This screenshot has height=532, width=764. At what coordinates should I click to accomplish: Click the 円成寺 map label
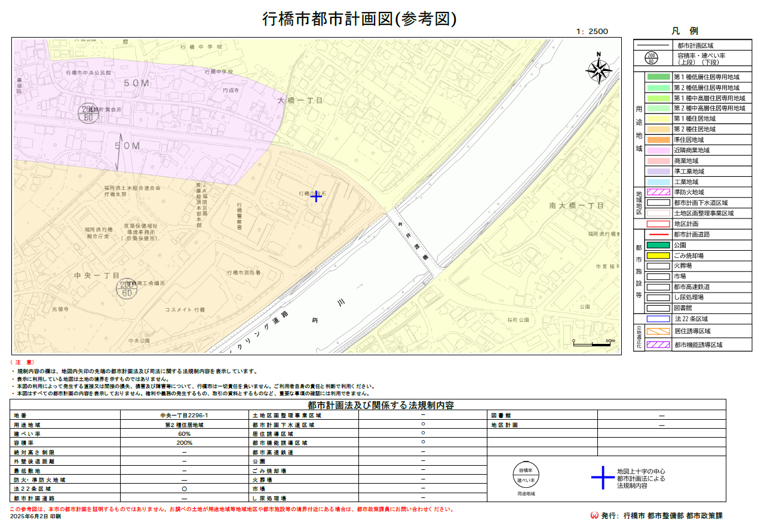[231, 90]
